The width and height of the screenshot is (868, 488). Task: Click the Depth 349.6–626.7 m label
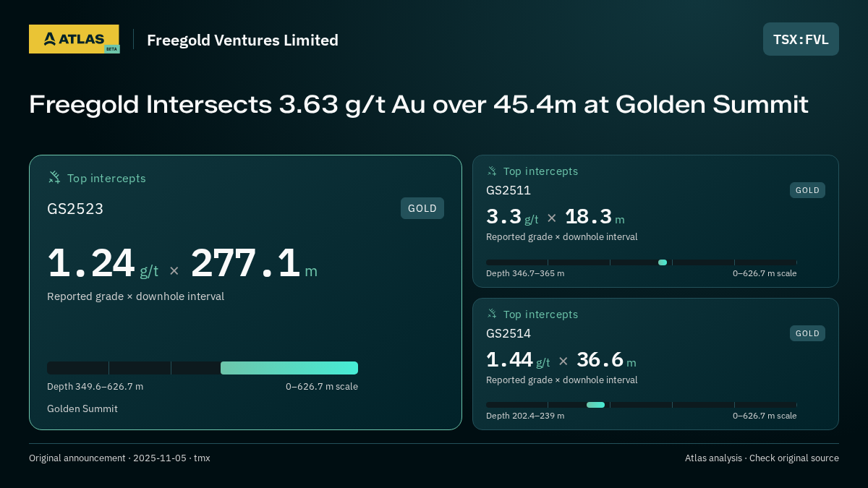95,387
